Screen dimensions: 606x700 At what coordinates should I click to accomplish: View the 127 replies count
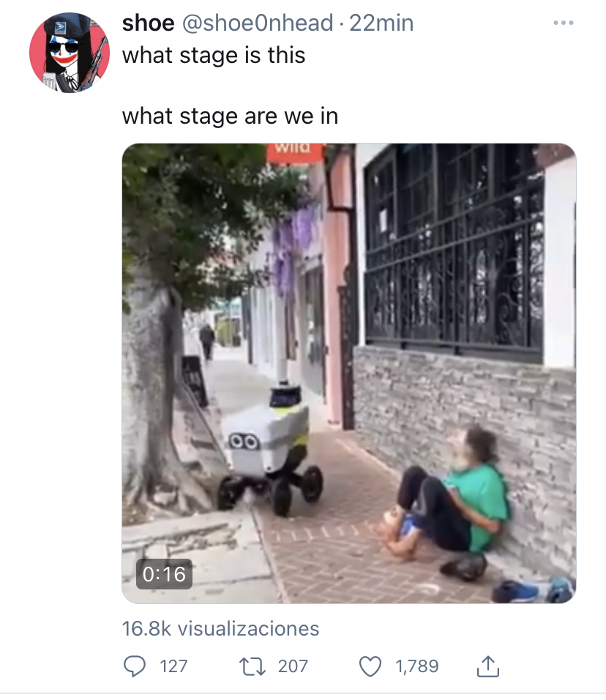tap(173, 666)
